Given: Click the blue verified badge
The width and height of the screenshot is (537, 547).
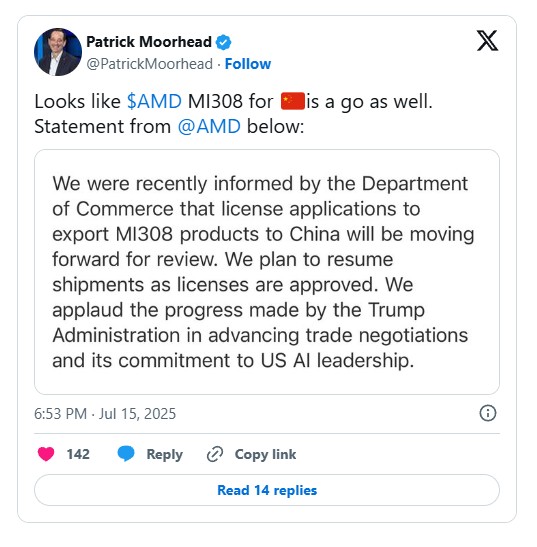Looking at the screenshot, I should point(223,43).
